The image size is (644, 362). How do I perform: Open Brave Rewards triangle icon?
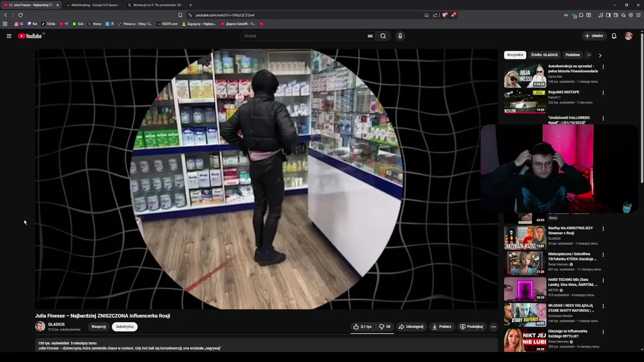pyautogui.click(x=453, y=15)
